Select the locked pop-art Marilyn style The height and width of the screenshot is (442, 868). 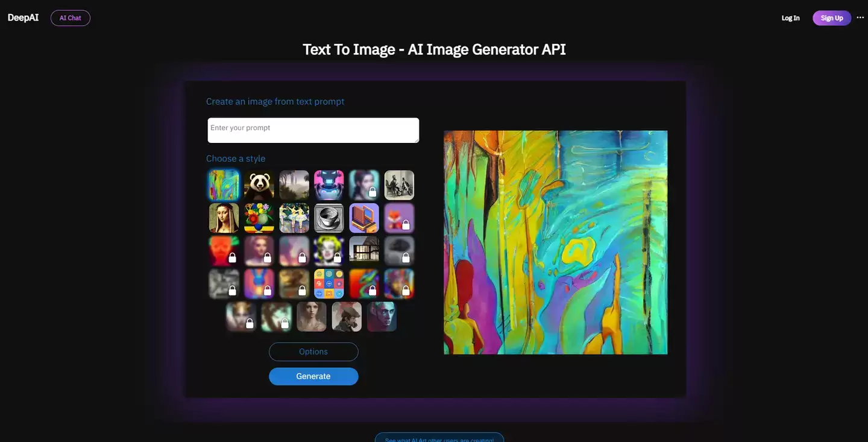pos(329,251)
